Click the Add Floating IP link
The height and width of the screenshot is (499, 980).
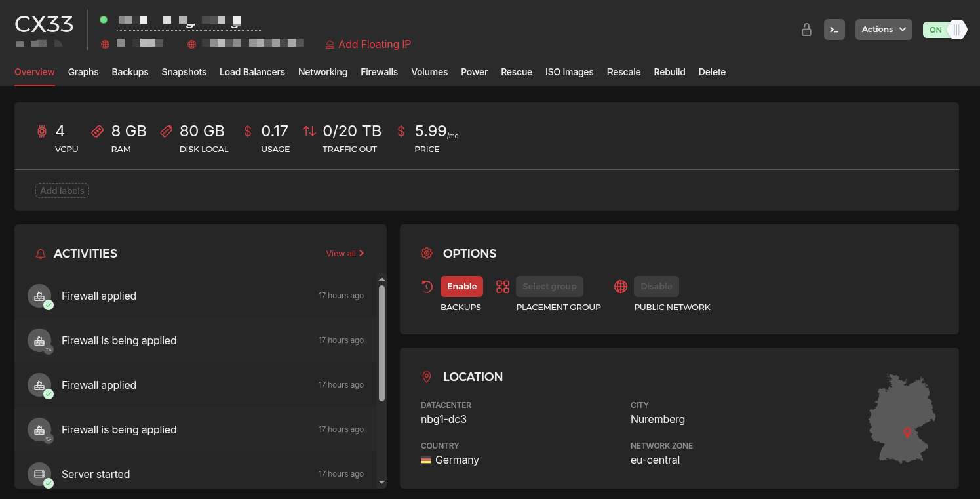click(368, 45)
